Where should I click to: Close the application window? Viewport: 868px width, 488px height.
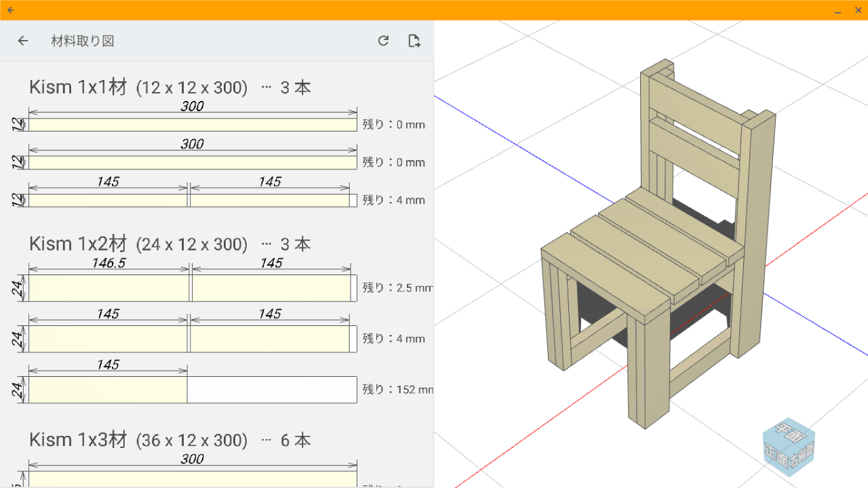[x=858, y=10]
